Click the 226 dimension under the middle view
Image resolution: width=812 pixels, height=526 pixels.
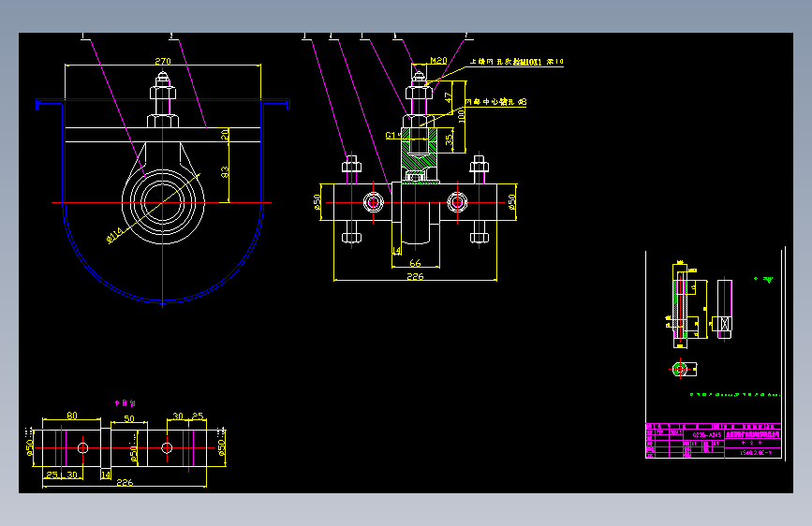coord(415,276)
